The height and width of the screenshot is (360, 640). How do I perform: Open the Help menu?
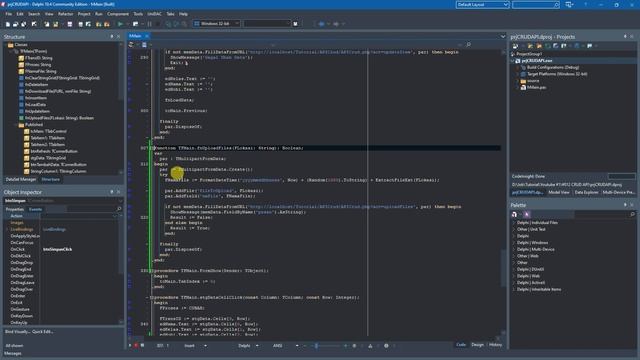coord(183,14)
